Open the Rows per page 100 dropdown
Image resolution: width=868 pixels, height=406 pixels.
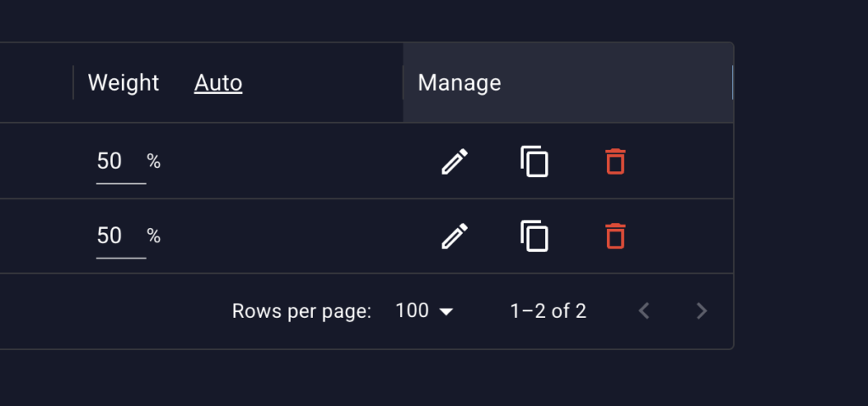click(425, 311)
